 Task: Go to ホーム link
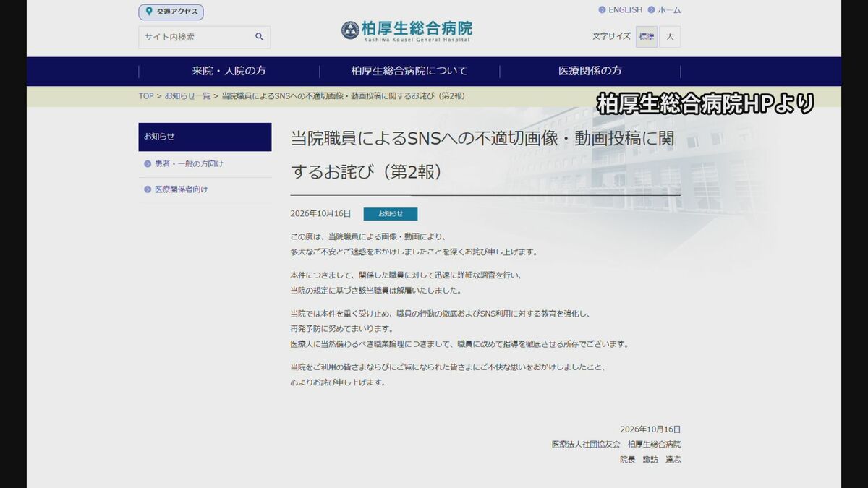coord(669,10)
